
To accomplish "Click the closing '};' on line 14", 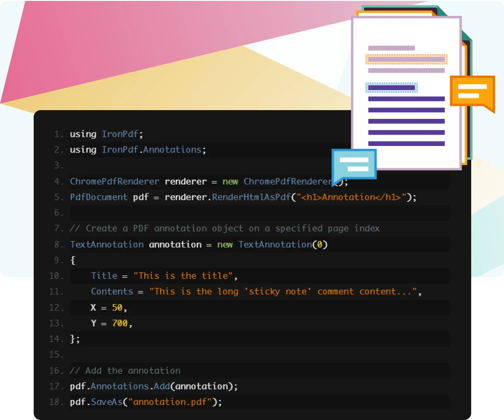I will 75,339.
